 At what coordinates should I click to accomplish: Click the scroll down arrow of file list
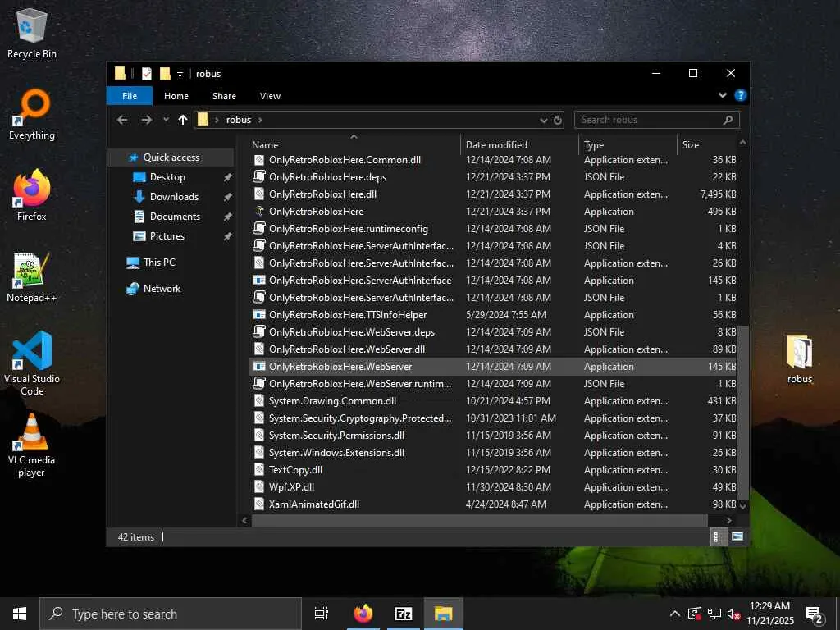coord(742,505)
